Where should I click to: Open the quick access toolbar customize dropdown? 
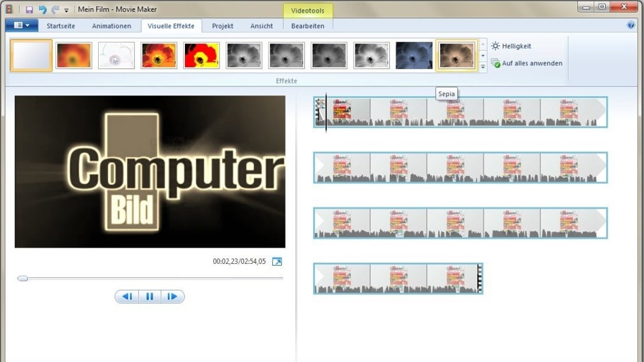(x=67, y=10)
